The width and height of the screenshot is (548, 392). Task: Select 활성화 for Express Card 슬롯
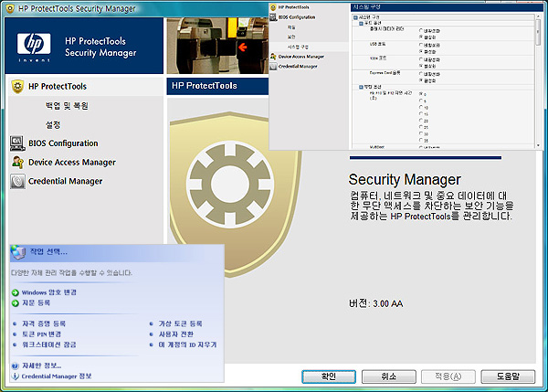(x=421, y=80)
